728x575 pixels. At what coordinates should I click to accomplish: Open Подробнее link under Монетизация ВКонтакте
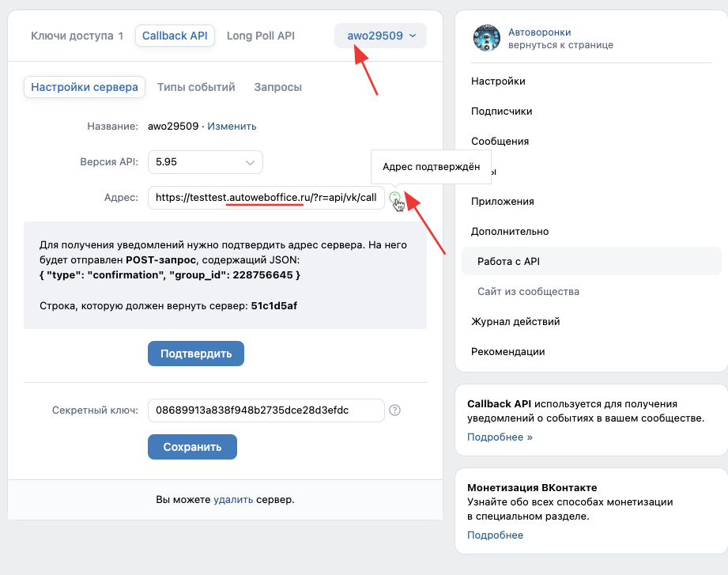coord(495,535)
